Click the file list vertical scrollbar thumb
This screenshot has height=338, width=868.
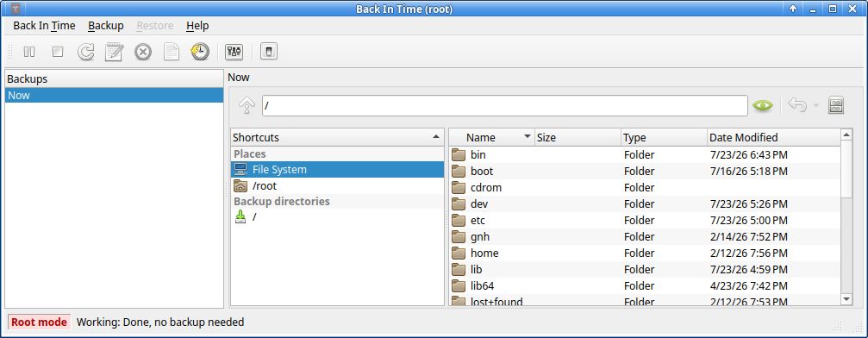(846, 168)
